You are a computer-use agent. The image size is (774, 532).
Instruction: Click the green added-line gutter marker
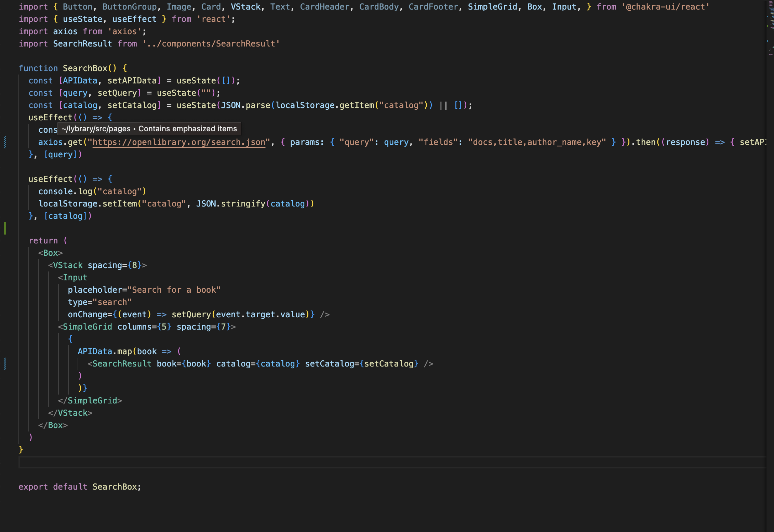[5, 228]
